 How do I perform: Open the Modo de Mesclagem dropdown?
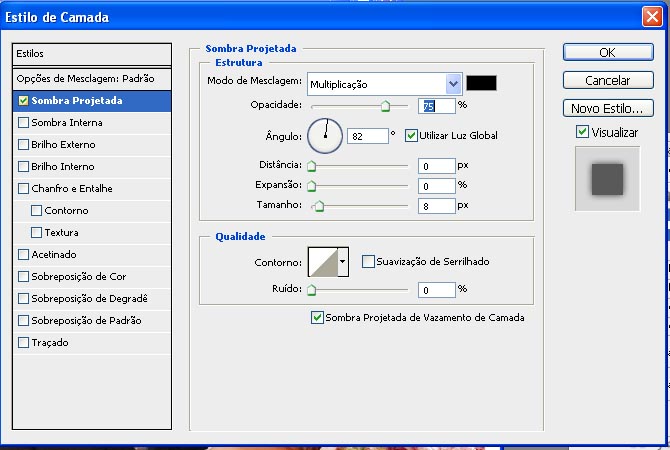pos(453,84)
